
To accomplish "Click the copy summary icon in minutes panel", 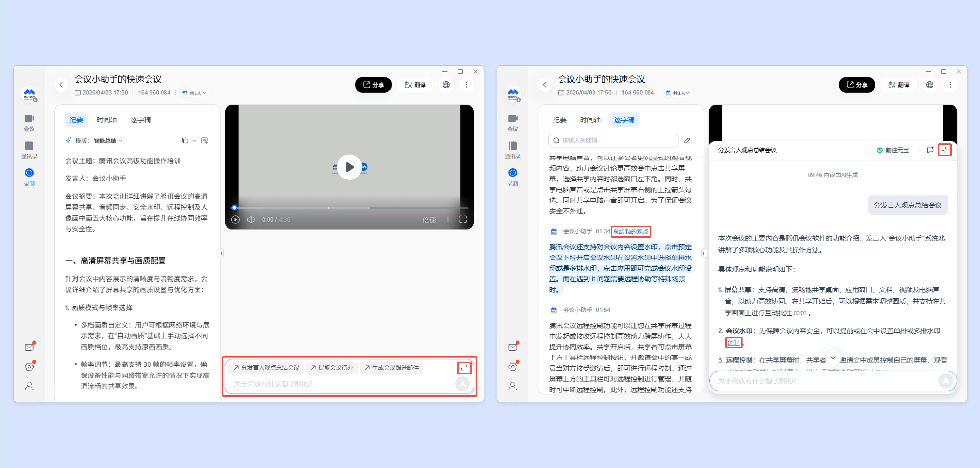I will point(185,140).
